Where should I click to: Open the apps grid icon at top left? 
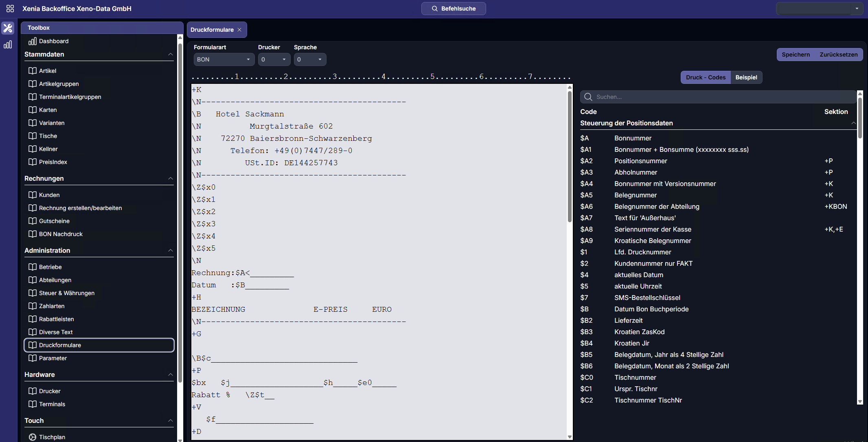tap(10, 9)
